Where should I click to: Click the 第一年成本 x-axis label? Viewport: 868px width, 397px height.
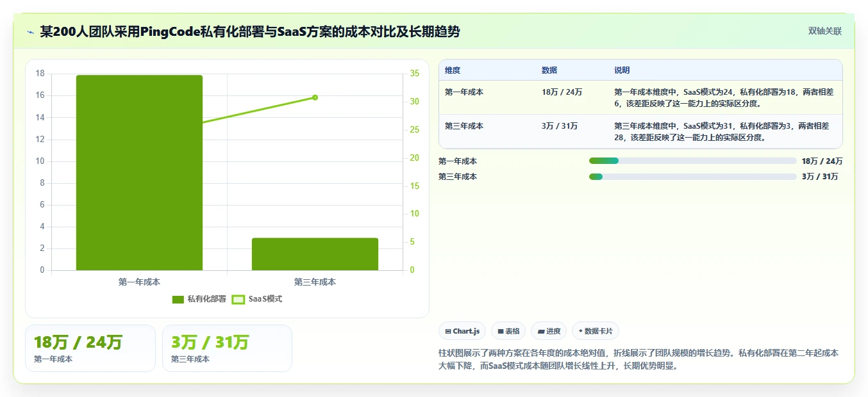pos(139,282)
